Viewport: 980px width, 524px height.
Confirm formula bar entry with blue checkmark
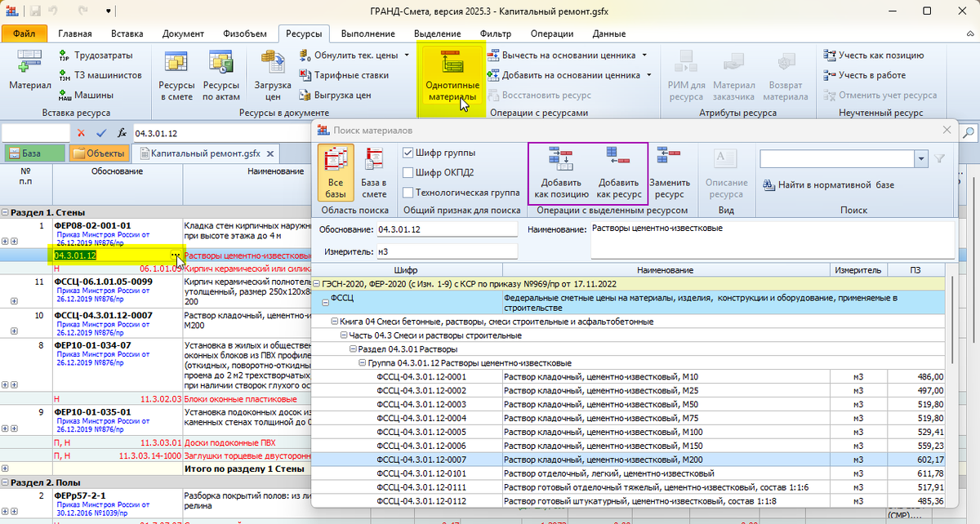pos(101,132)
